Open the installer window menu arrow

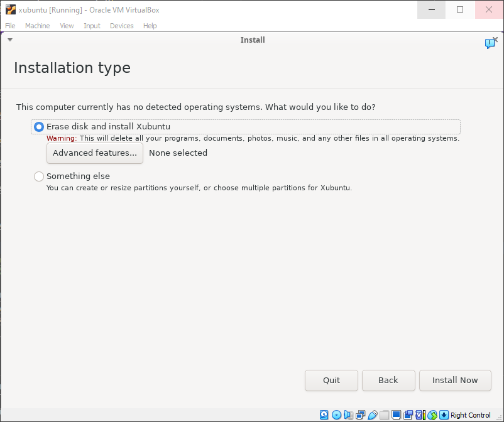10,40
